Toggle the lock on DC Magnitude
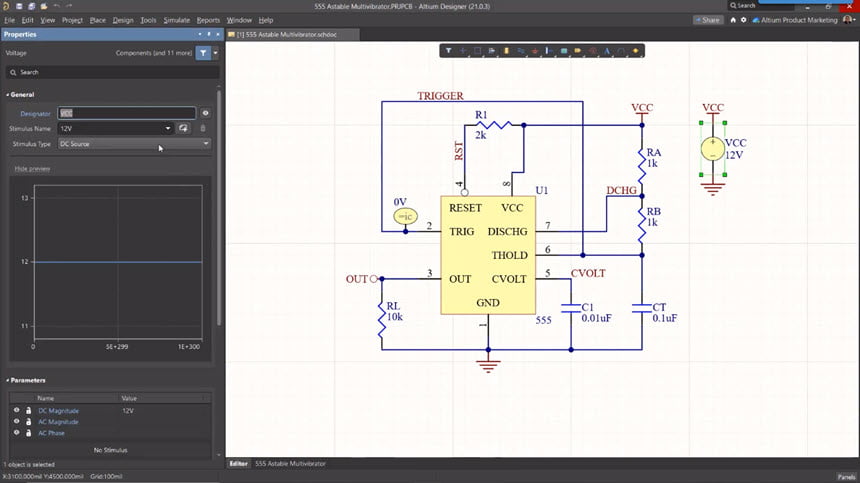Viewport: 860px width, 483px height. (x=29, y=410)
